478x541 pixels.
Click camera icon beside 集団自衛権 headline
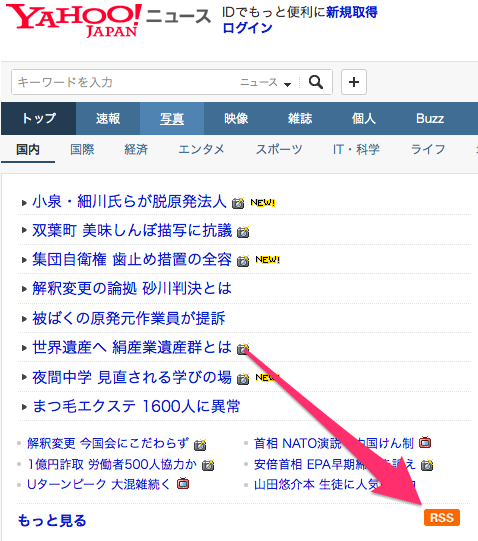point(243,261)
